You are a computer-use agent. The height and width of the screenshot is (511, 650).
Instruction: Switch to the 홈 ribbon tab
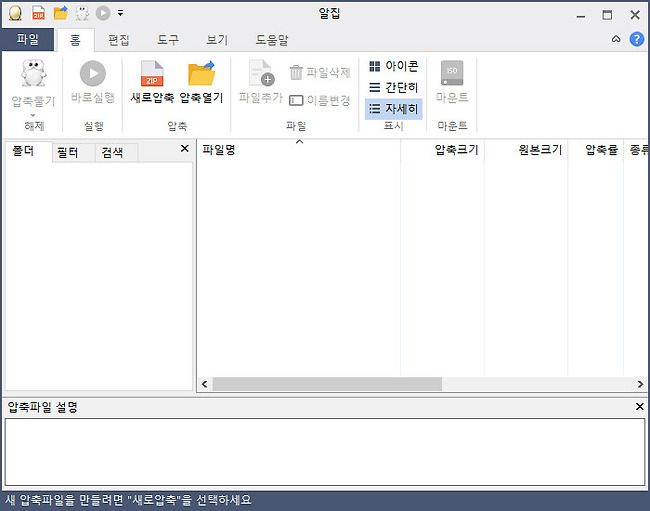75,40
